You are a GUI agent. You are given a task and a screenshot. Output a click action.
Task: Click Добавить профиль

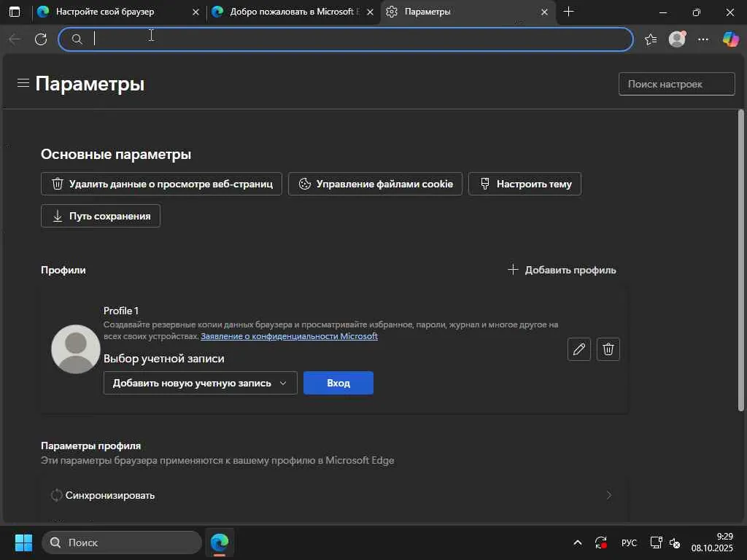tap(562, 270)
